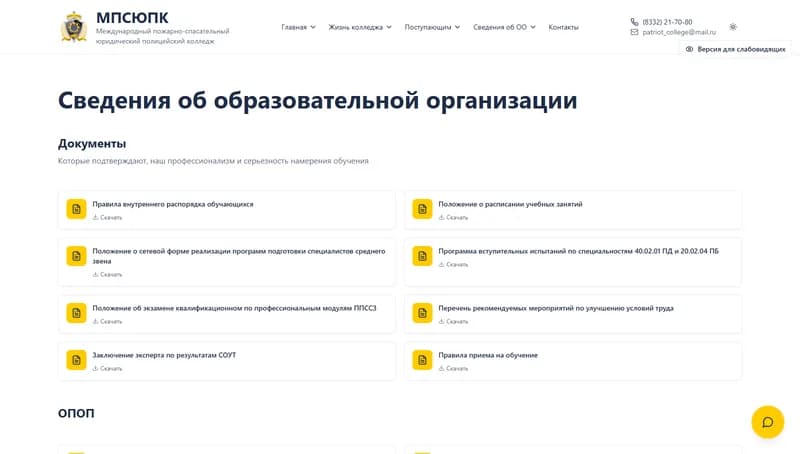Click the Документы section heading
This screenshot has height=454, width=800.
tap(92, 144)
